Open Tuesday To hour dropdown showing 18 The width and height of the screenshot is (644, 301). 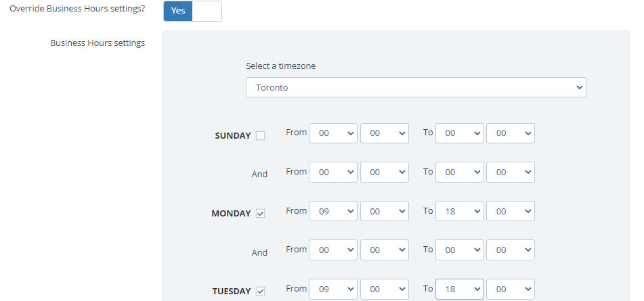pyautogui.click(x=460, y=289)
